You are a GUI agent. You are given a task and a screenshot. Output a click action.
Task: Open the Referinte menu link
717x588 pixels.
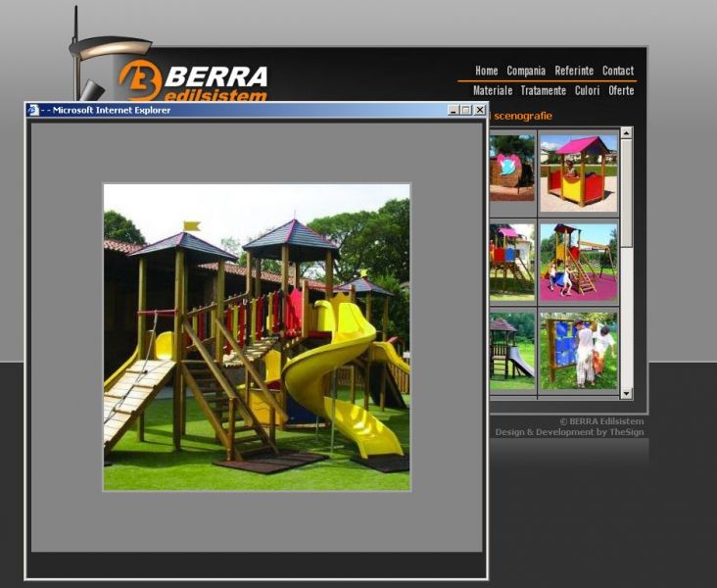click(574, 71)
